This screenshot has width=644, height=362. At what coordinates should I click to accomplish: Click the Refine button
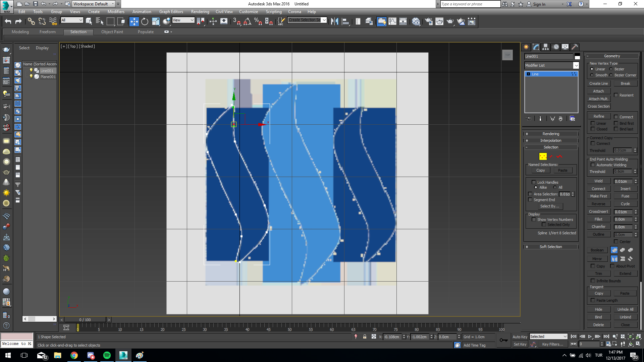tap(599, 116)
